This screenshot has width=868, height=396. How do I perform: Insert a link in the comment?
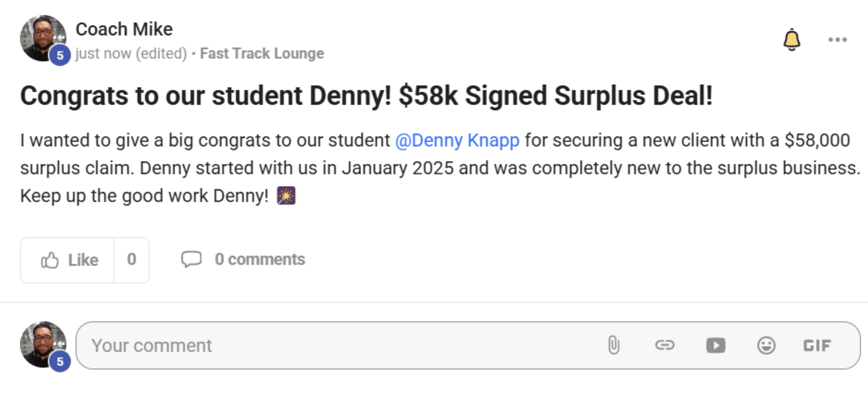(x=665, y=345)
